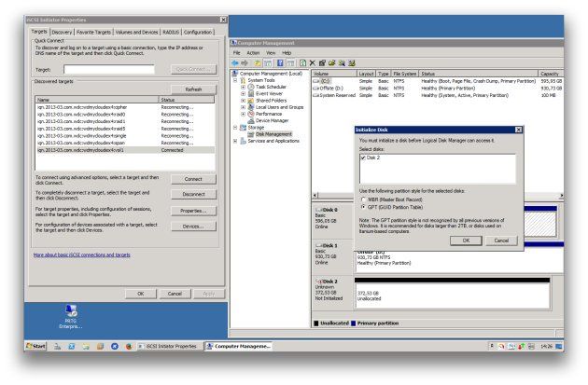The width and height of the screenshot is (588, 385).
Task: Click the Shared Folders icon in tree
Action: (251, 101)
